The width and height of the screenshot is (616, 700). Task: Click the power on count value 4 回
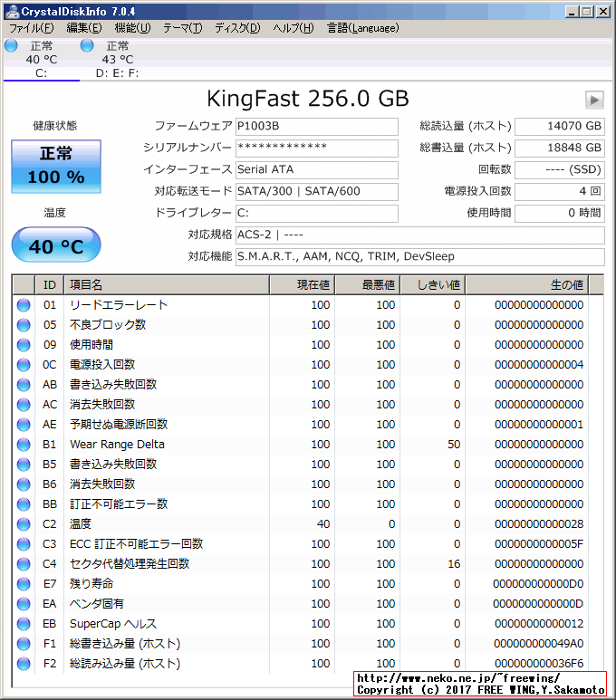tap(560, 191)
